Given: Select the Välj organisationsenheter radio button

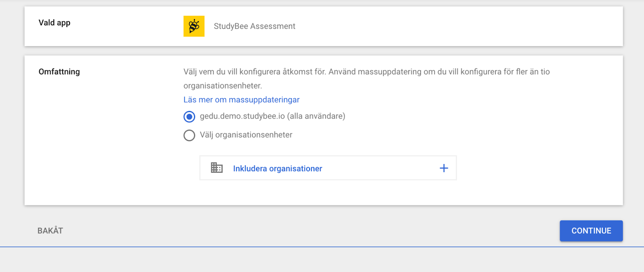Looking at the screenshot, I should point(189,135).
